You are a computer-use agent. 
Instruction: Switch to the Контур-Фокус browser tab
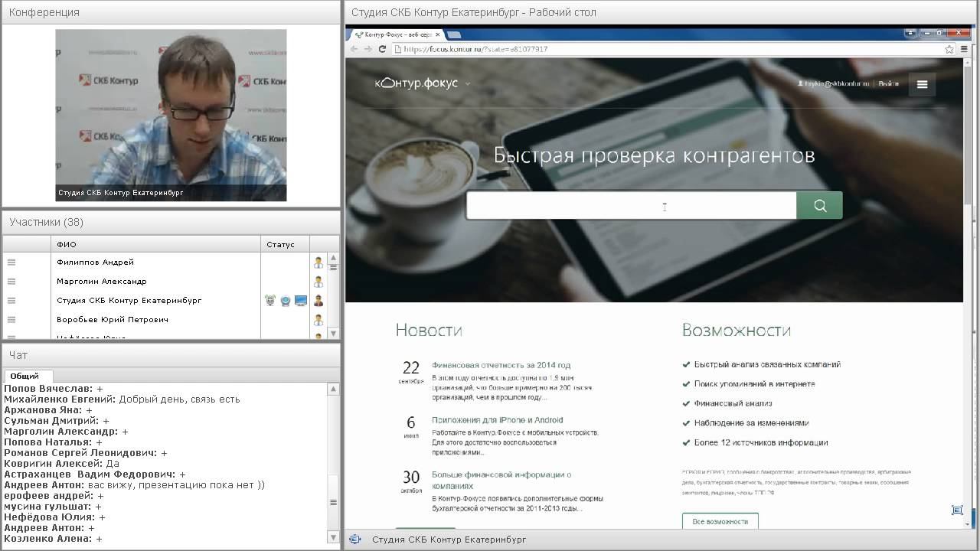(x=397, y=34)
